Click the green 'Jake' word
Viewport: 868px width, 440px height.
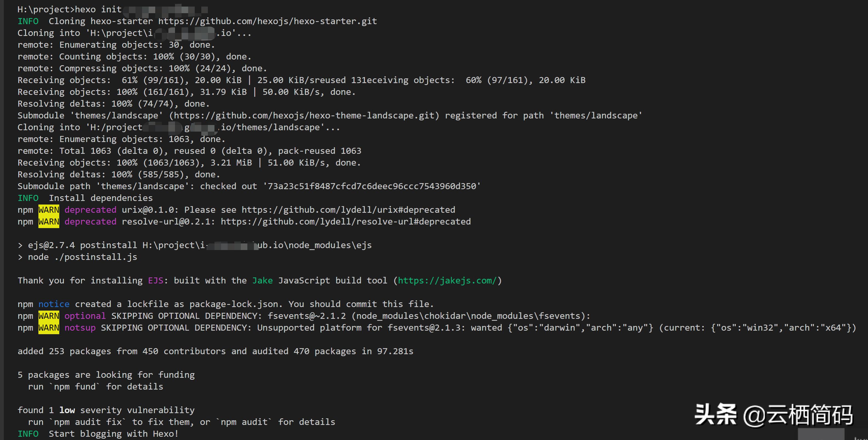[262, 281]
